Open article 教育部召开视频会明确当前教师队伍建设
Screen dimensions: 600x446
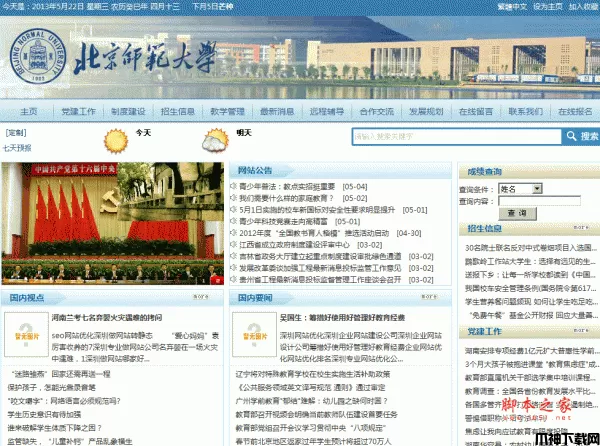316,414
